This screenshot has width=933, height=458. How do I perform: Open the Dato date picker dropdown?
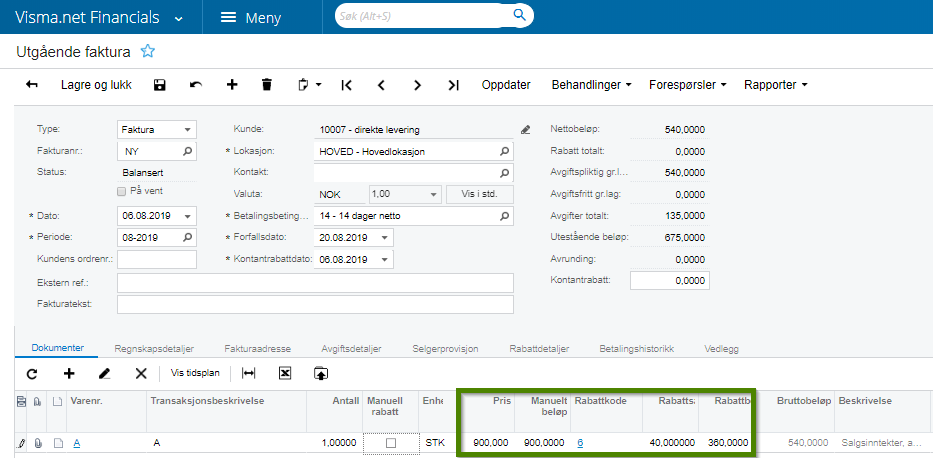click(187, 216)
